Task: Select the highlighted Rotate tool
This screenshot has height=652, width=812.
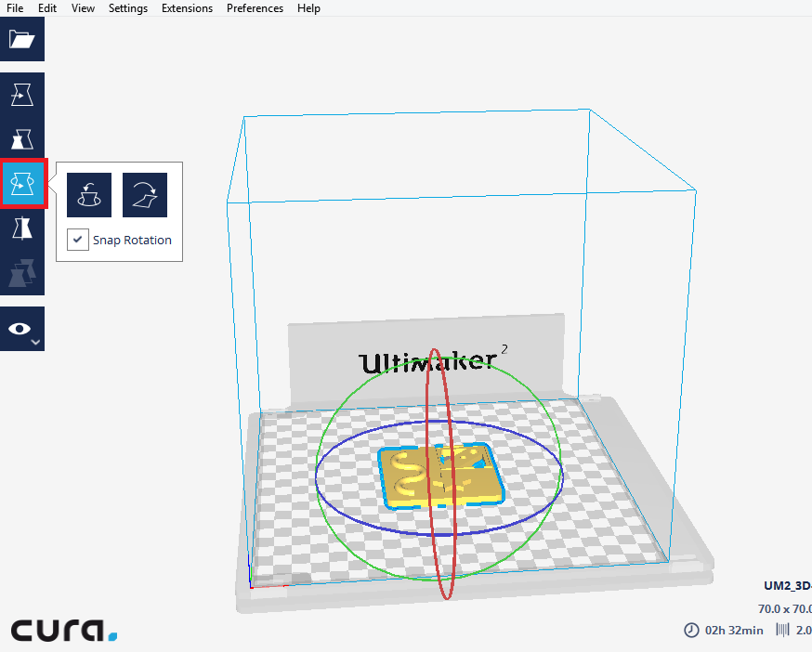Action: pyautogui.click(x=23, y=184)
